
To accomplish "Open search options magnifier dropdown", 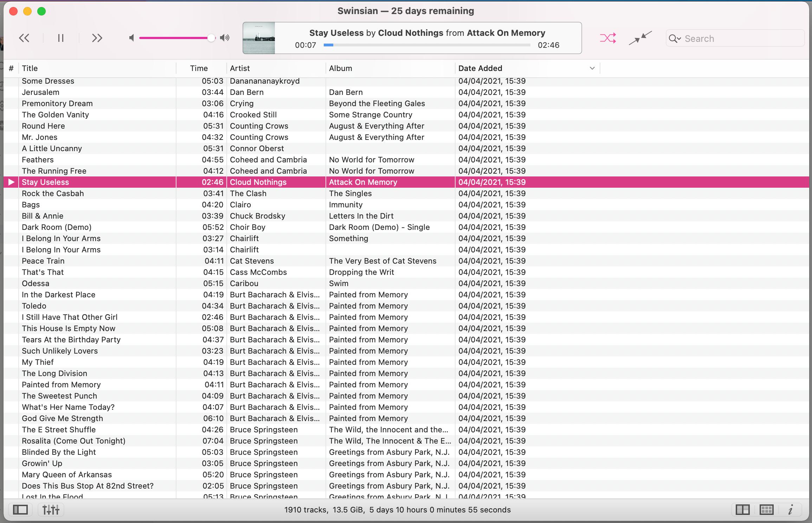I will point(675,39).
